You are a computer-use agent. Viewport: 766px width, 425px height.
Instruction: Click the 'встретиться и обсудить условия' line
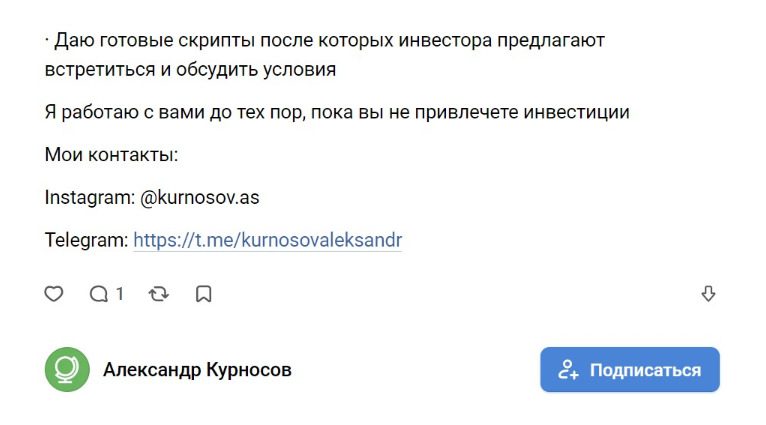point(190,70)
